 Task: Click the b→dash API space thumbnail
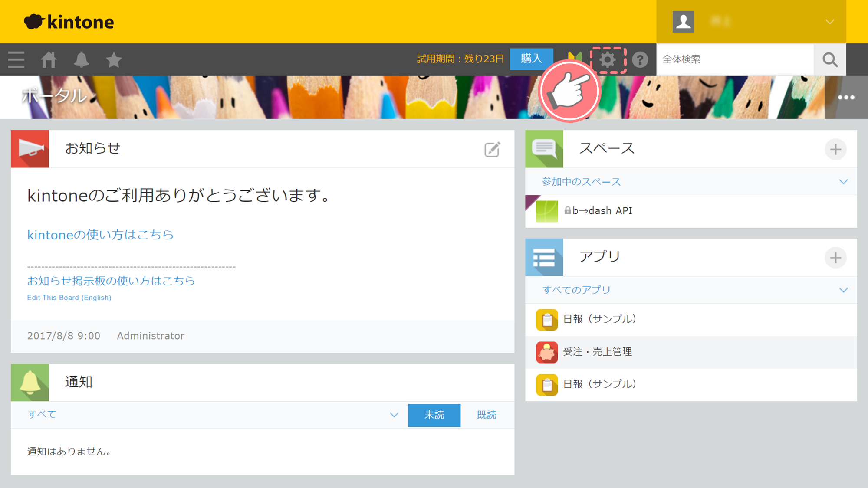pos(547,211)
